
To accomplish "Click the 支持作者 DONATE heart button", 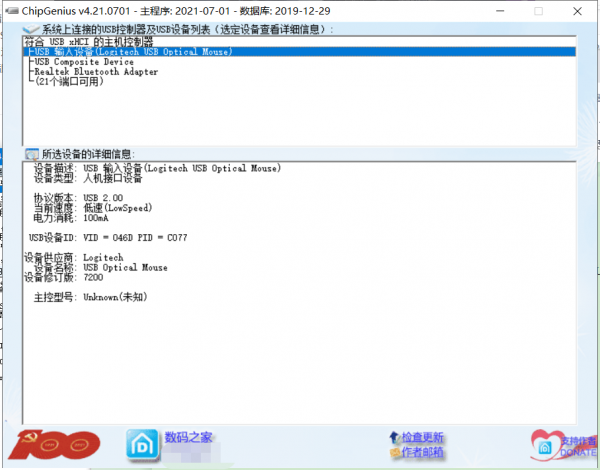I will pos(564,446).
